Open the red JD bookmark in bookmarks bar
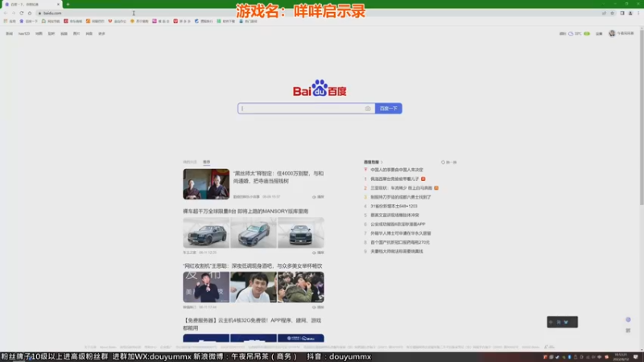Image resolution: width=644 pixels, height=362 pixels. click(x=73, y=21)
